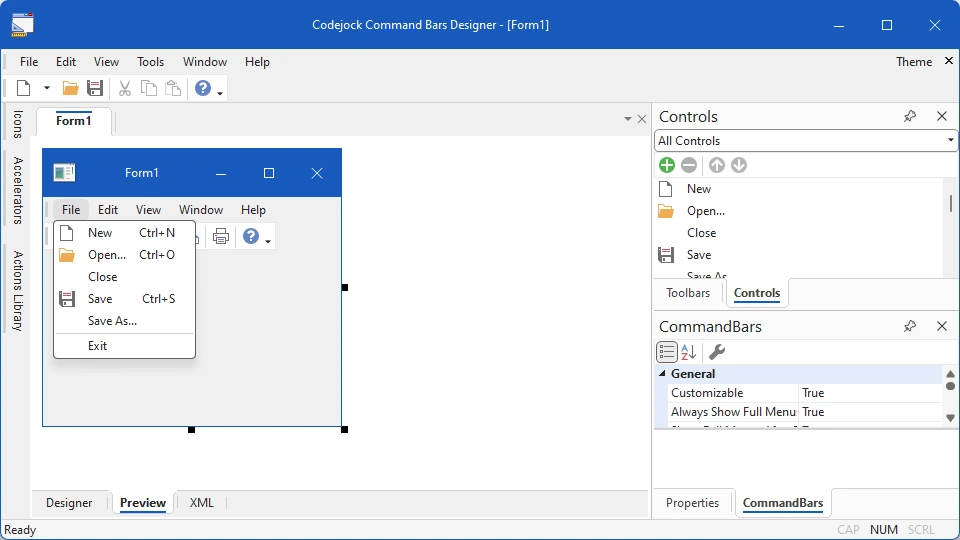
Task: Switch to the Designer view tab
Action: click(x=69, y=503)
